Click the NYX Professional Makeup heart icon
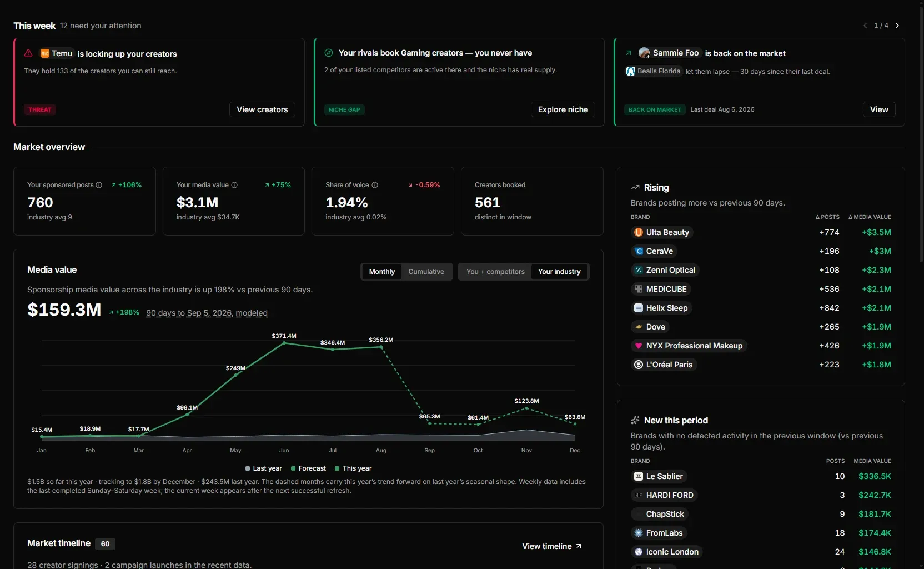924x569 pixels. [x=639, y=346]
